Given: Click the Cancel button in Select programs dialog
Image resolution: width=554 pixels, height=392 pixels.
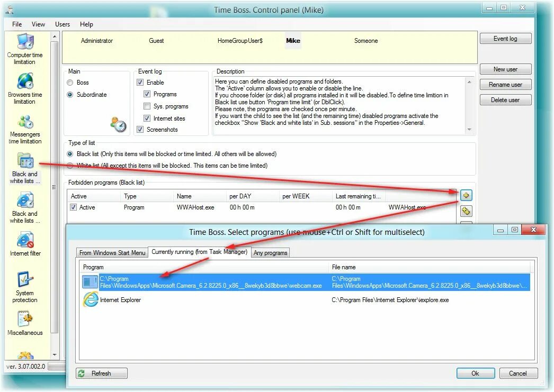Looking at the screenshot, I should click(519, 373).
